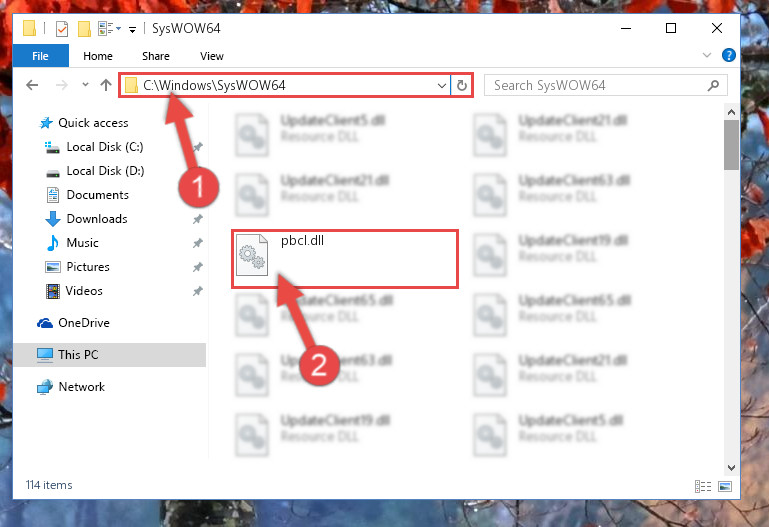The height and width of the screenshot is (527, 769).
Task: Click the Properties checkmark icon in title bar
Action: click(62, 29)
